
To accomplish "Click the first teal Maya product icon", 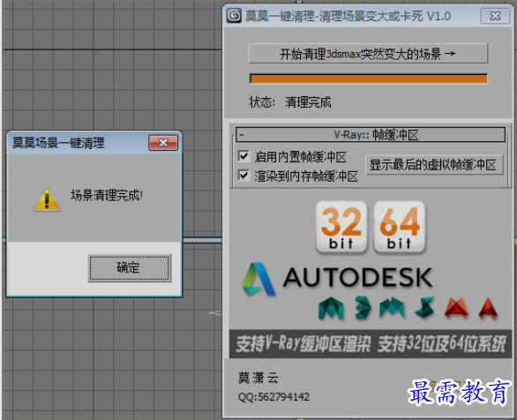I will tap(331, 308).
